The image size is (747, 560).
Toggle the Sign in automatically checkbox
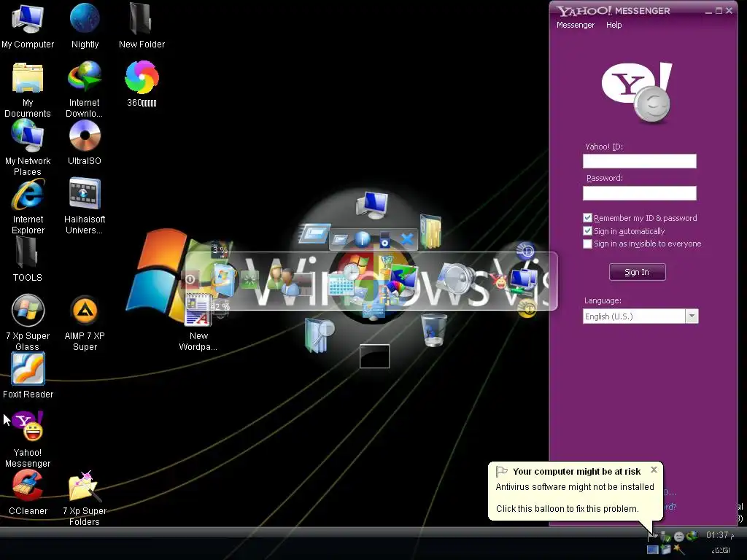[587, 231]
